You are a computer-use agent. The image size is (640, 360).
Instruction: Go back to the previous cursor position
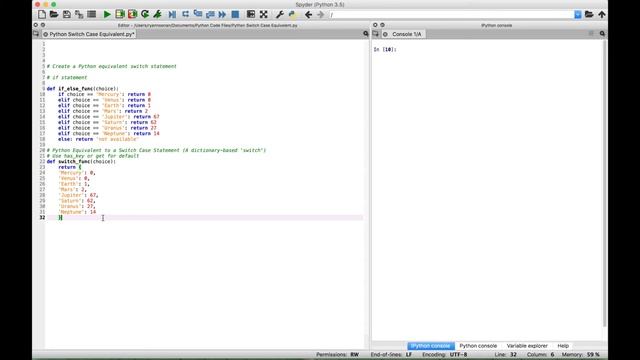[x=308, y=15]
